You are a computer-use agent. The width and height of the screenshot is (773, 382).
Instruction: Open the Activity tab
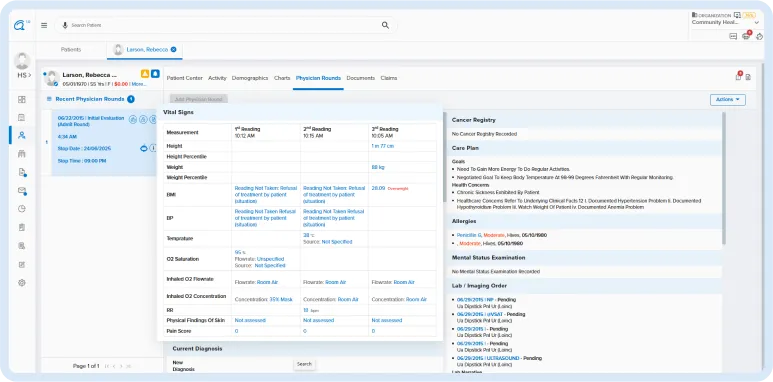click(217, 78)
